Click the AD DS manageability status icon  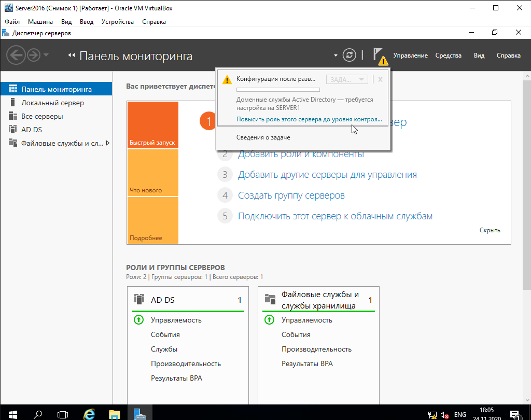138,320
